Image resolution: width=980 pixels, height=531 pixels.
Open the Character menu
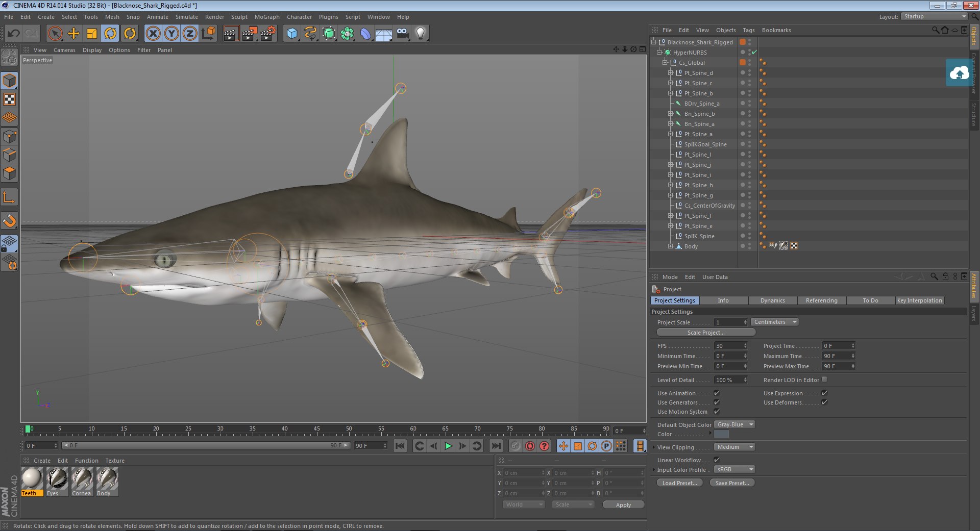click(x=299, y=17)
